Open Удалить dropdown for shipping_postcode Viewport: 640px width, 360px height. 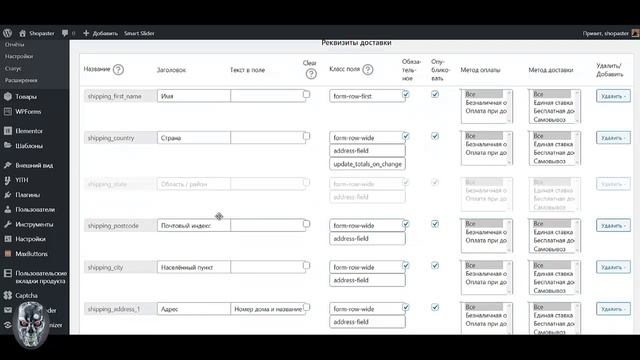click(x=613, y=225)
